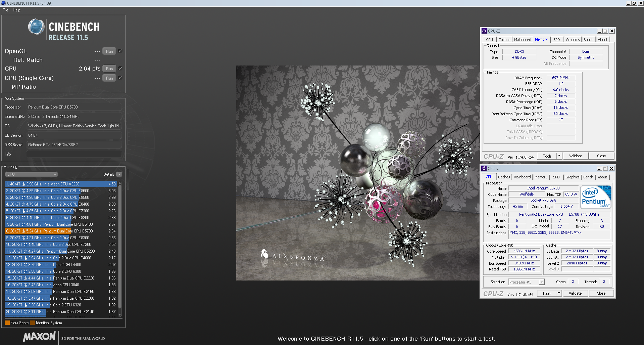
Task: Click Close button in upper CPU-Z window
Action: tap(601, 156)
